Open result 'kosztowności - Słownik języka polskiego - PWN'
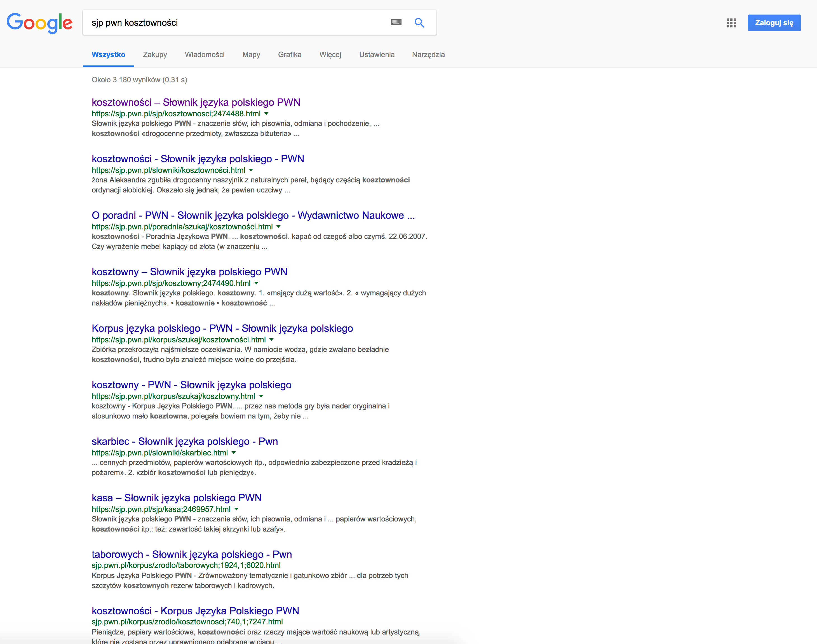Image resolution: width=817 pixels, height=644 pixels. click(198, 159)
